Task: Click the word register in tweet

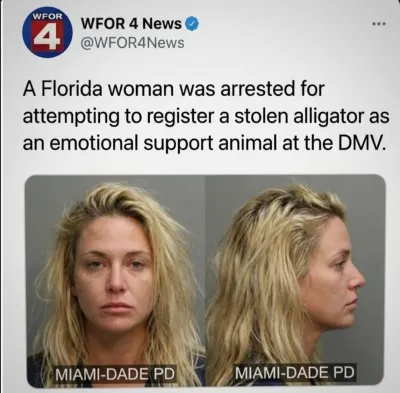Action: pyautogui.click(x=179, y=117)
